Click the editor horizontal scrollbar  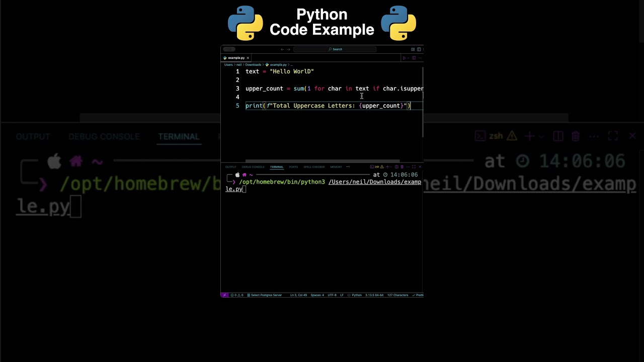(323, 161)
